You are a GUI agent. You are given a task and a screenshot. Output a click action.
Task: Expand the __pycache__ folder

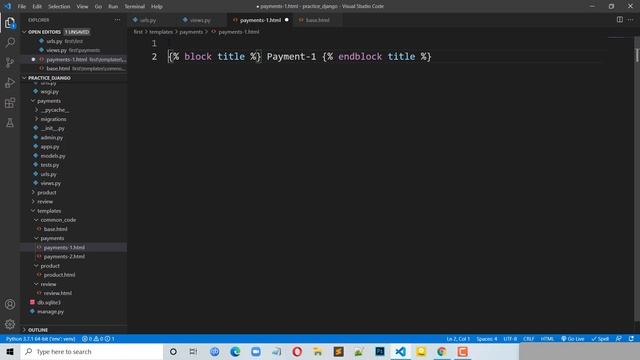click(x=55, y=110)
